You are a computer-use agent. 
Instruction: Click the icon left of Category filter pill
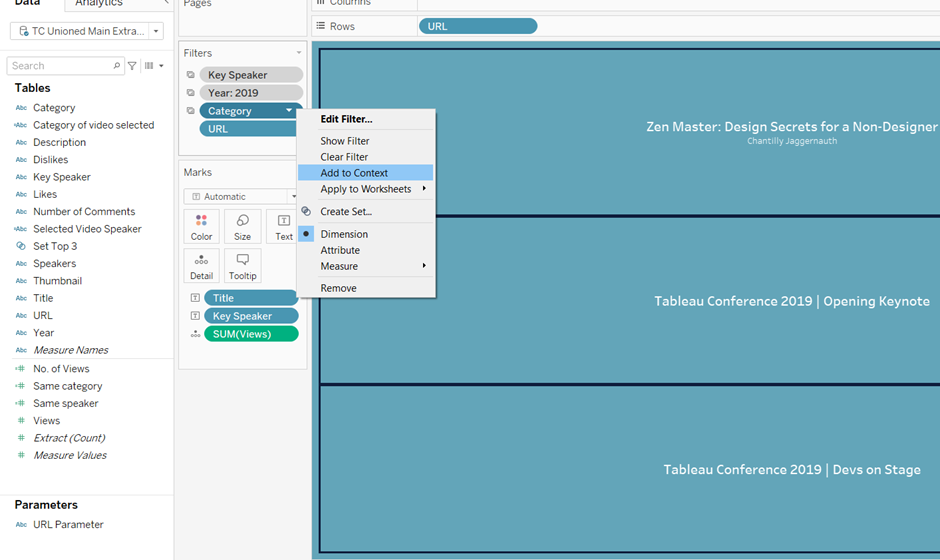tap(191, 111)
